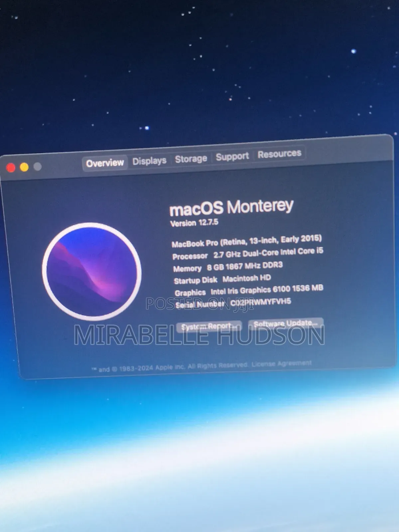Click the 1983-2024 Apple Inc. copyright text
The width and height of the screenshot is (399, 532).
170,367
